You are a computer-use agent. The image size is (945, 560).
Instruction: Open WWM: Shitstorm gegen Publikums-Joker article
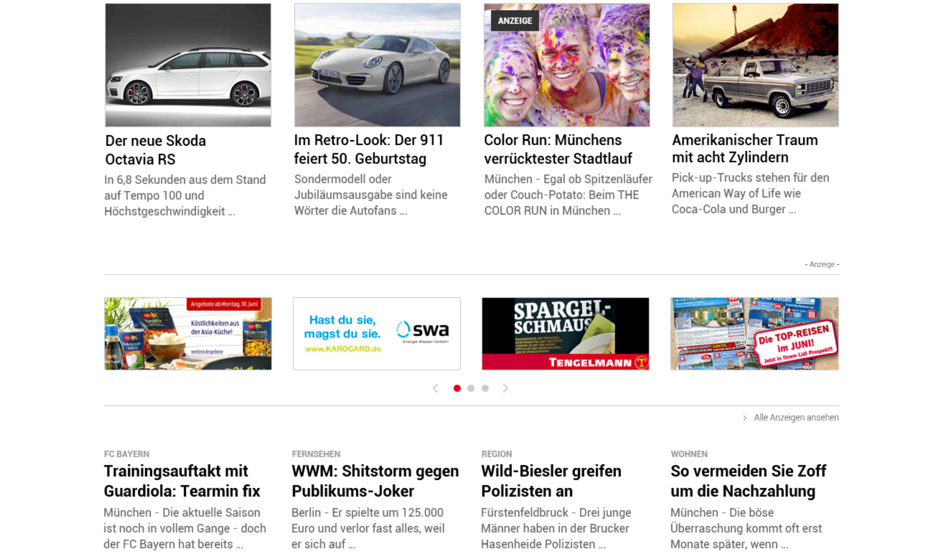[x=375, y=481]
